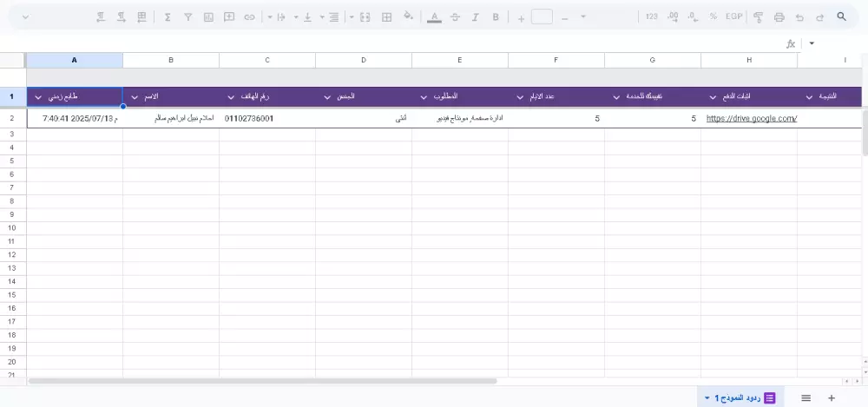Open the search magnifier tool
This screenshot has height=407, width=868.
coord(841,16)
